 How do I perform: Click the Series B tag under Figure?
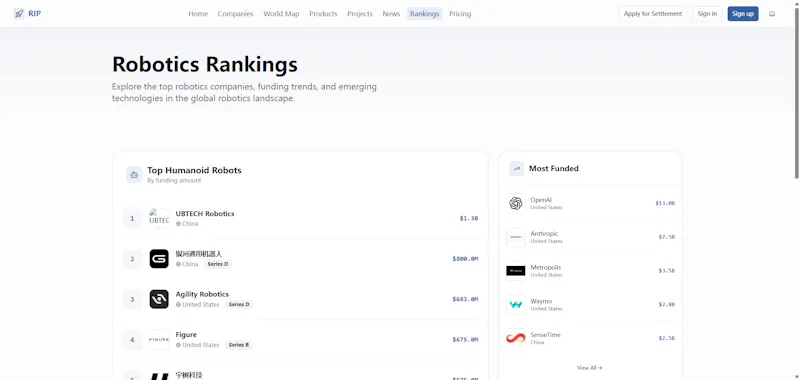pos(239,345)
